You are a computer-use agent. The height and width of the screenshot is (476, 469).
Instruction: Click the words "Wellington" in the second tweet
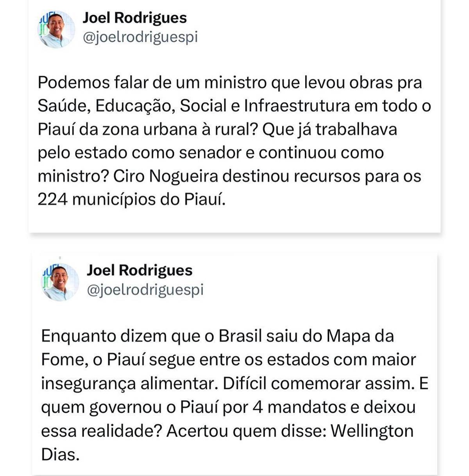[372, 431]
